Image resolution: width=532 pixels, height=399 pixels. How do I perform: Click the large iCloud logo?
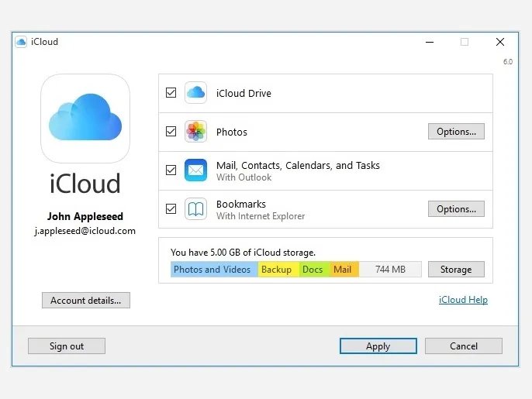tap(85, 119)
